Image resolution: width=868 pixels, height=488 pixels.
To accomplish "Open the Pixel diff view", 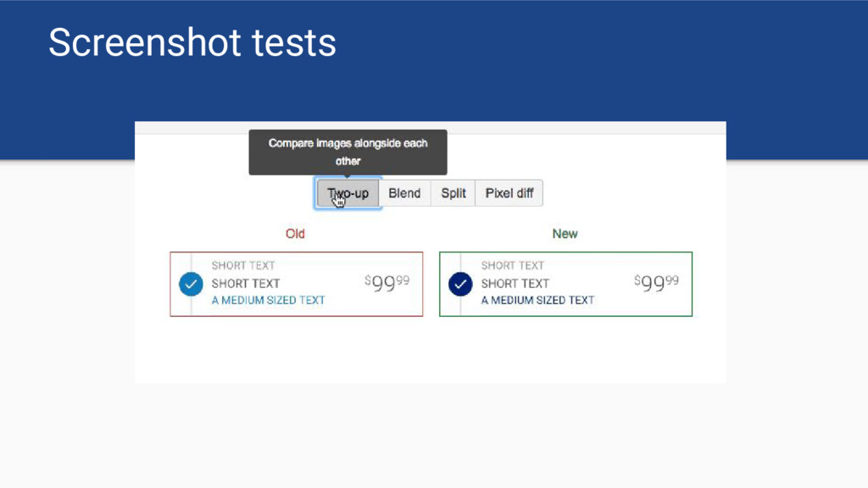I will coord(509,193).
